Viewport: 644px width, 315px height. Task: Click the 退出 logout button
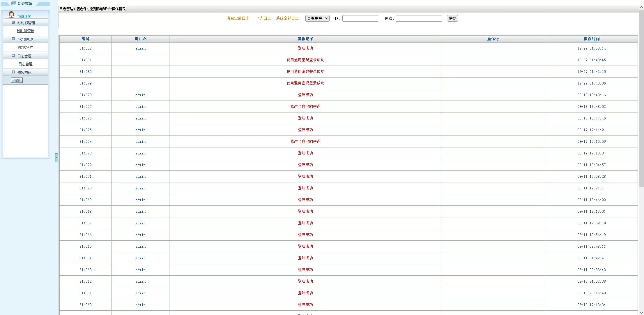17,81
